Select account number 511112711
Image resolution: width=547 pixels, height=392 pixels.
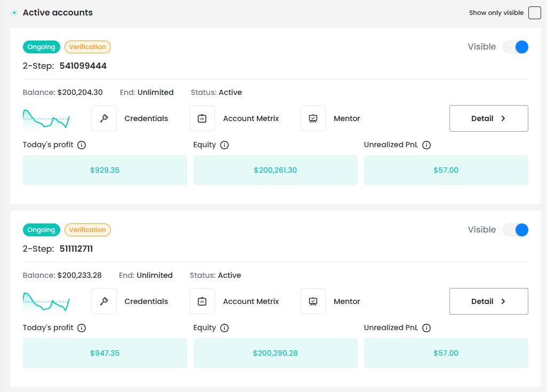[76, 249]
